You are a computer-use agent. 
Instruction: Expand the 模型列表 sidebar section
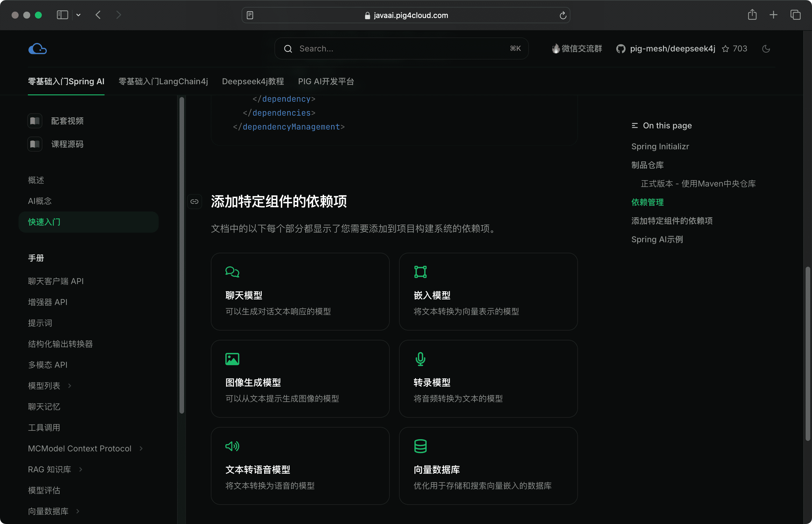tap(70, 385)
